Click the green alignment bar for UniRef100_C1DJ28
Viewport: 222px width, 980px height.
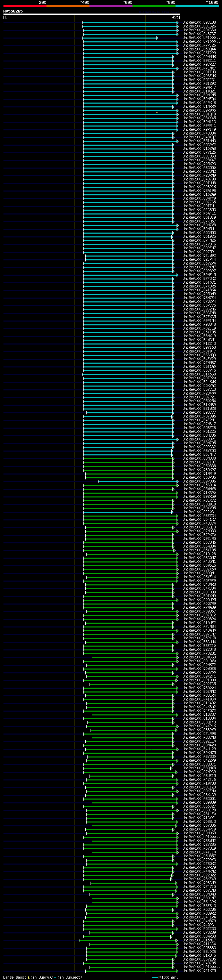(x=133, y=554)
